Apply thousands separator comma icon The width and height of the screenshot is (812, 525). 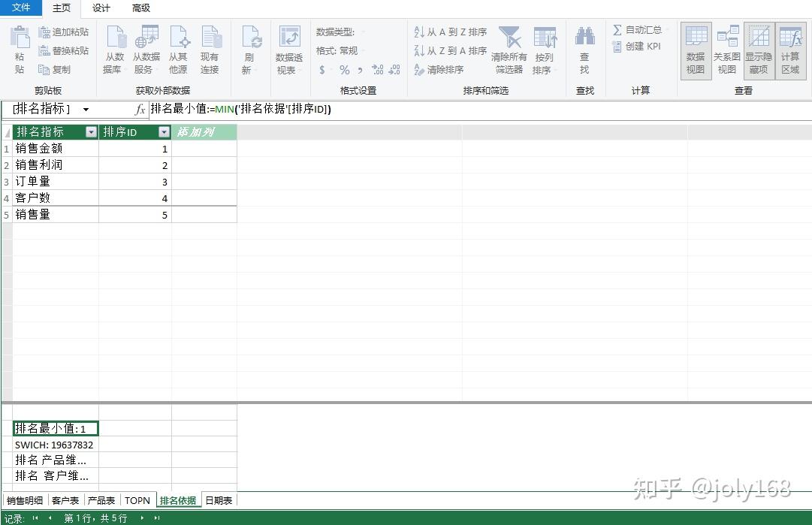[x=361, y=70]
